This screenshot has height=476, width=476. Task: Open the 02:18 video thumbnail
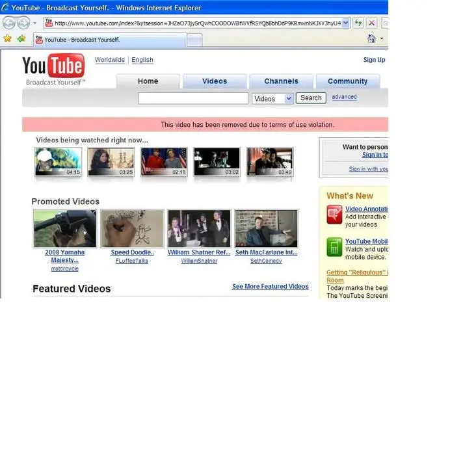point(164,162)
